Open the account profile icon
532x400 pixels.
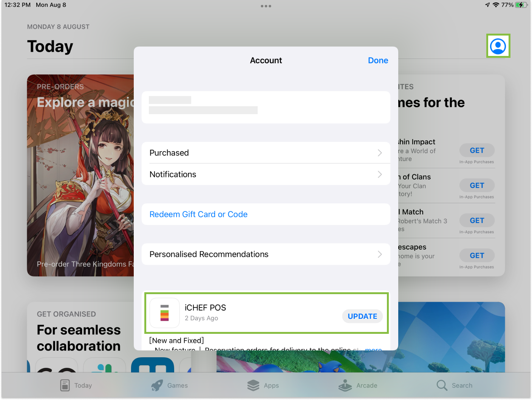[498, 46]
